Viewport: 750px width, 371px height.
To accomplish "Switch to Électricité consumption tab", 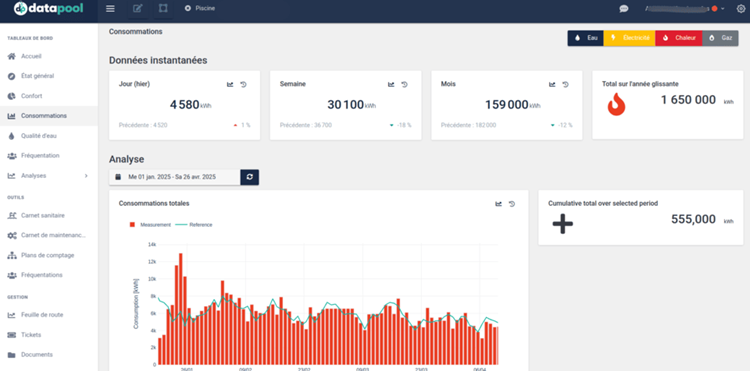I will [630, 38].
